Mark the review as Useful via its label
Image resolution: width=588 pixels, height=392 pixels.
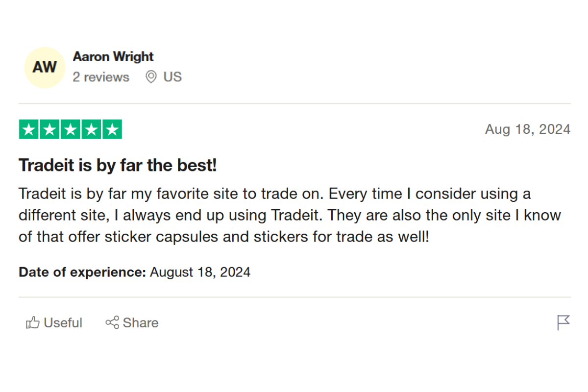(63, 322)
